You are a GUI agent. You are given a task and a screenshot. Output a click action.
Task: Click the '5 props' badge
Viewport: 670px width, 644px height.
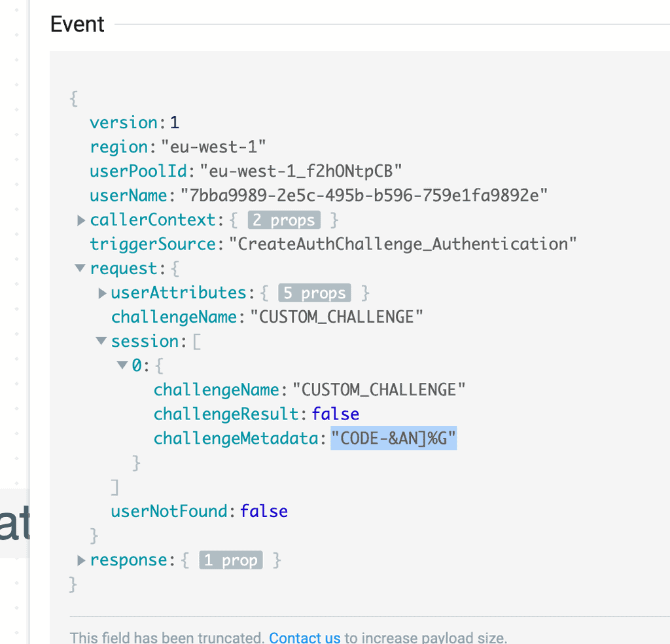coord(315,293)
